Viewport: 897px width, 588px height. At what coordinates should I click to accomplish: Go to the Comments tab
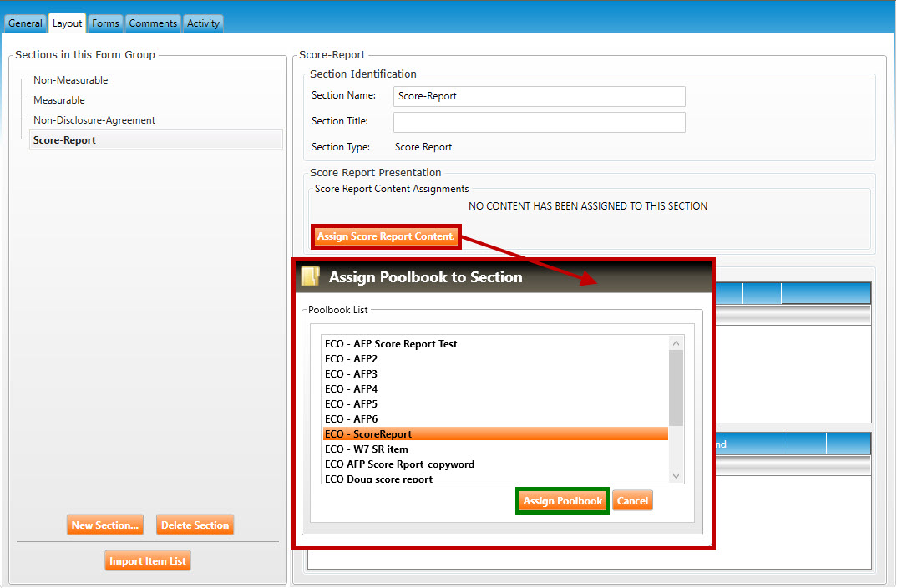tap(153, 23)
